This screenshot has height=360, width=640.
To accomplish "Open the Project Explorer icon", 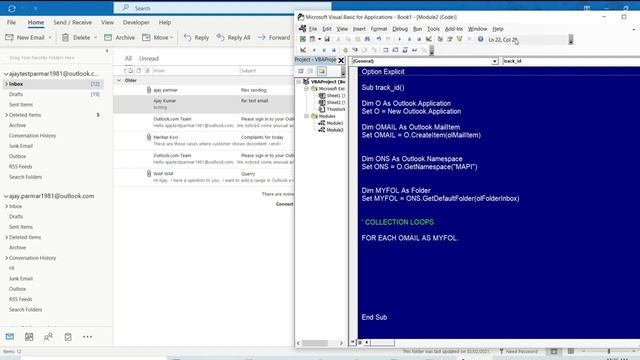I will click(440, 39).
